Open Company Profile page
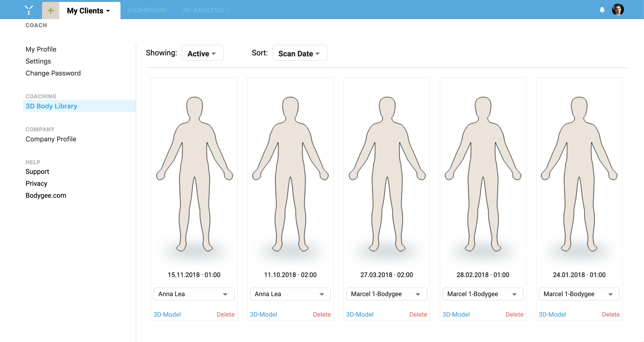Screen dimensions: 644x342 coord(51,139)
